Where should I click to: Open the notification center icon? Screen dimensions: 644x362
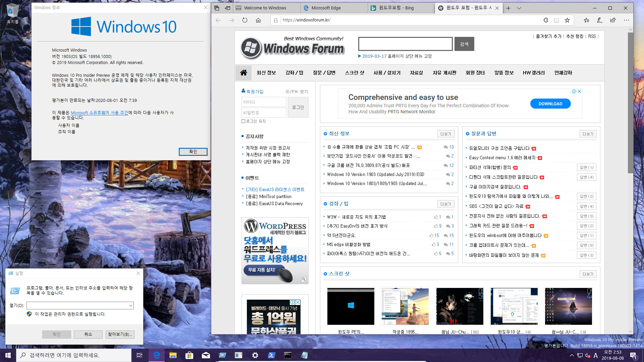(633, 355)
